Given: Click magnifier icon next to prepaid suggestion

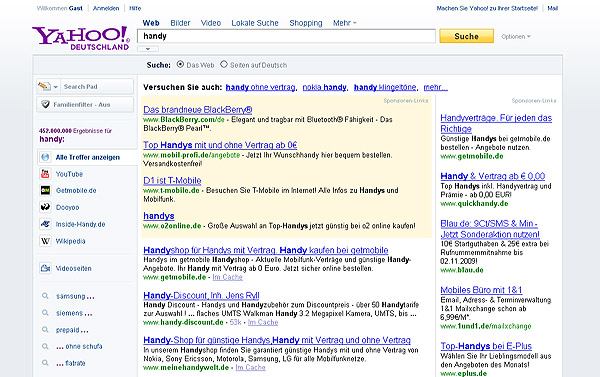Looking at the screenshot, I should 45,330.
